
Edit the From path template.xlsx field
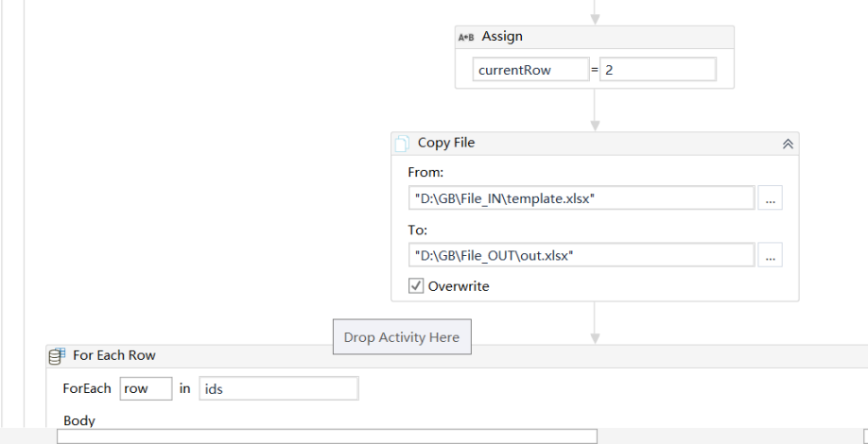582,198
